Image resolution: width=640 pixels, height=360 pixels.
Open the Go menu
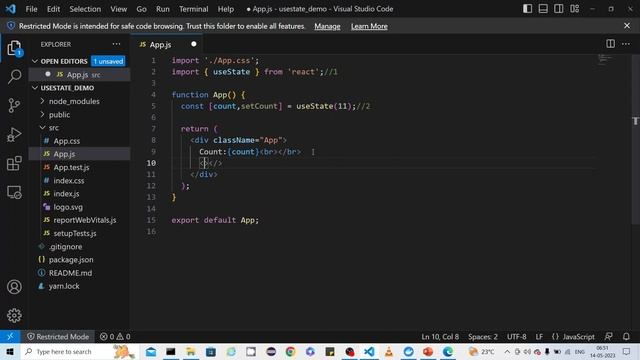coord(141,9)
